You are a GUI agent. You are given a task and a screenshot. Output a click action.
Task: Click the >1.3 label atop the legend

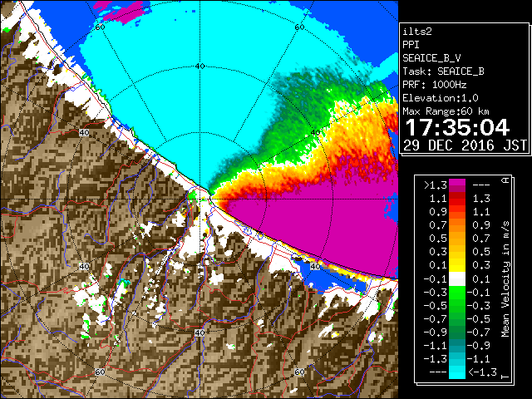point(436,185)
